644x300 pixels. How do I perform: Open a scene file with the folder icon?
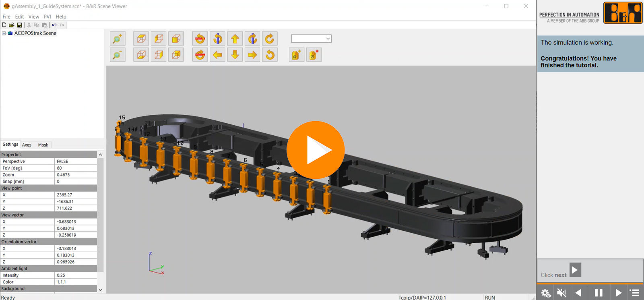coord(12,25)
